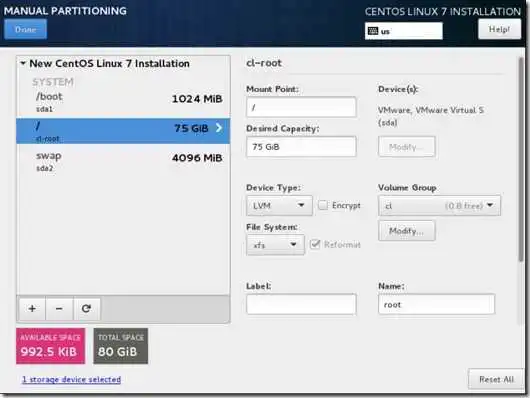Click the reload storage configuration icon
The width and height of the screenshot is (530, 398).
[87, 308]
